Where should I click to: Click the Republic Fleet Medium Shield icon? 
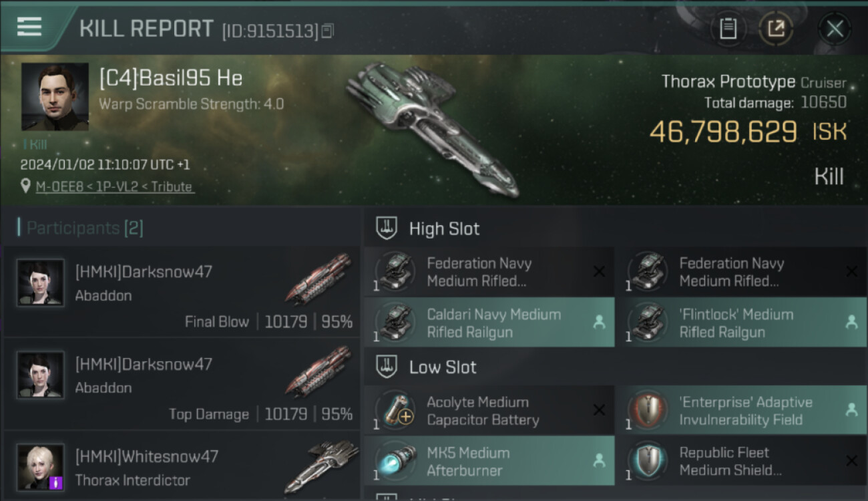coord(648,462)
